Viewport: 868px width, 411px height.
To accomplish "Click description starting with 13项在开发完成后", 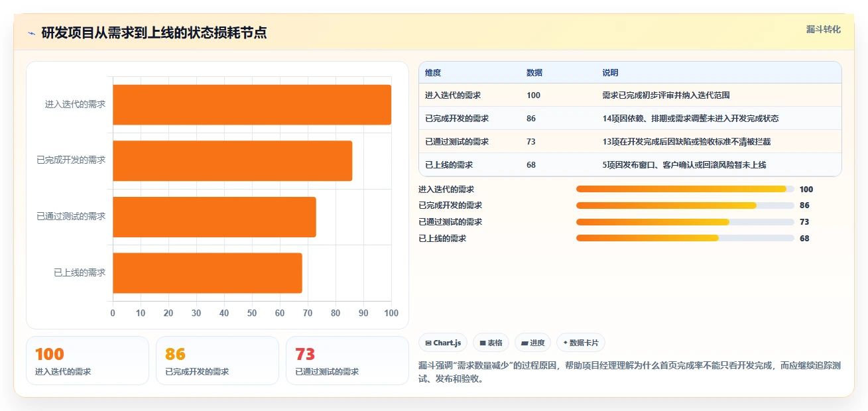I will (x=686, y=142).
